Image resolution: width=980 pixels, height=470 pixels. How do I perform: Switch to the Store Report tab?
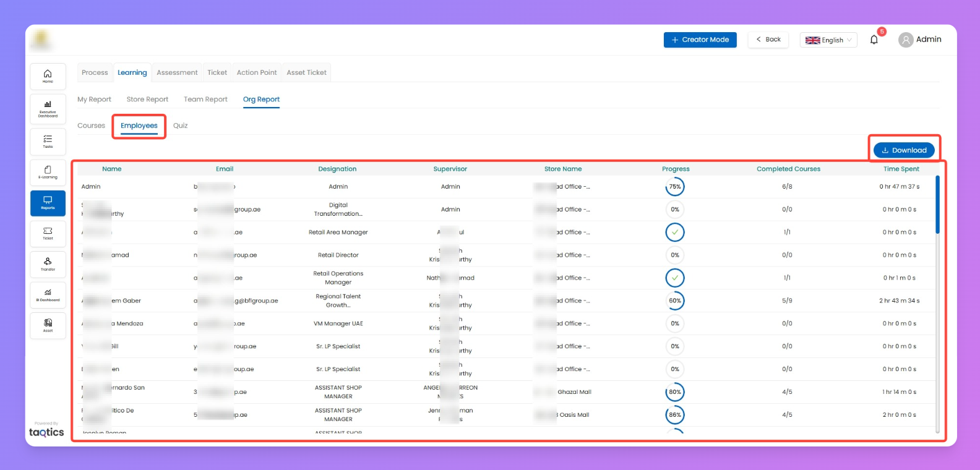(147, 100)
